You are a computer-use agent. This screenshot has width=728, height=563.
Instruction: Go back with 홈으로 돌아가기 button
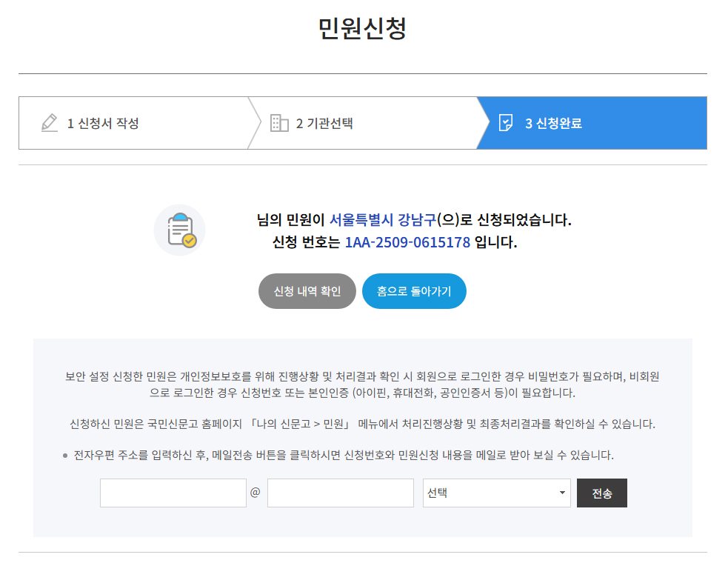tap(414, 291)
